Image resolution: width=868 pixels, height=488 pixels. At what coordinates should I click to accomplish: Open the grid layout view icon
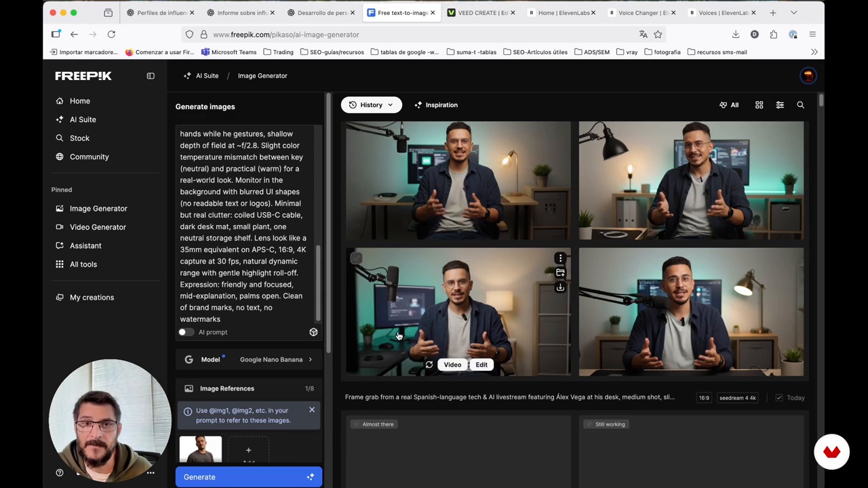pos(759,105)
